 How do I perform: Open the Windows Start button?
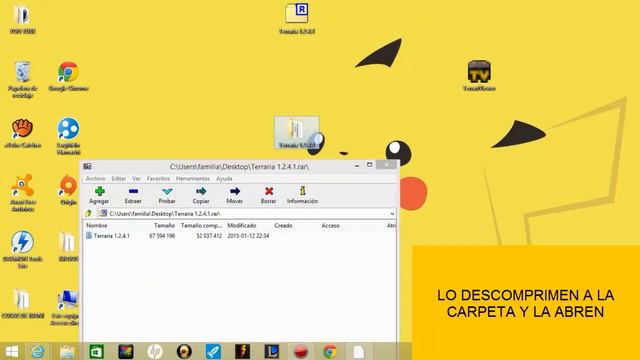12,351
